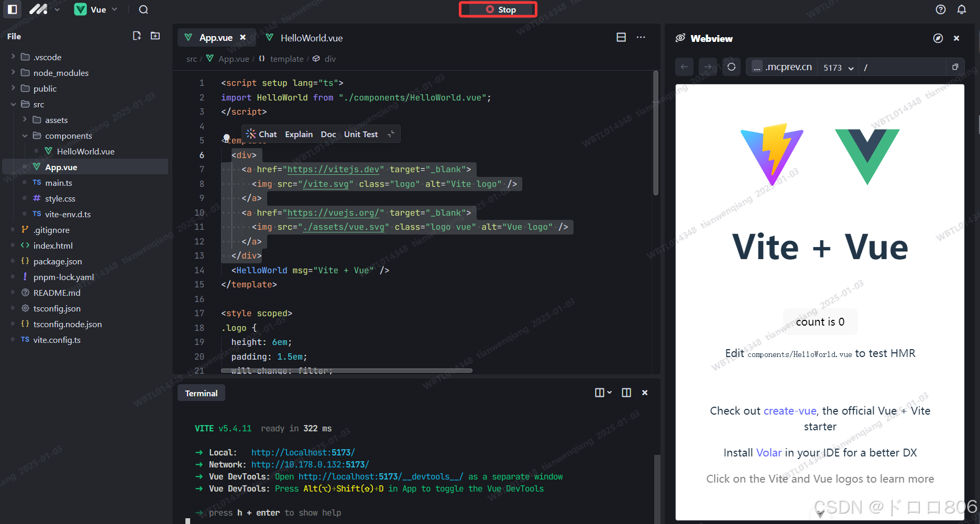Close the Webview panel
This screenshot has width=980, height=524.
click(x=956, y=38)
